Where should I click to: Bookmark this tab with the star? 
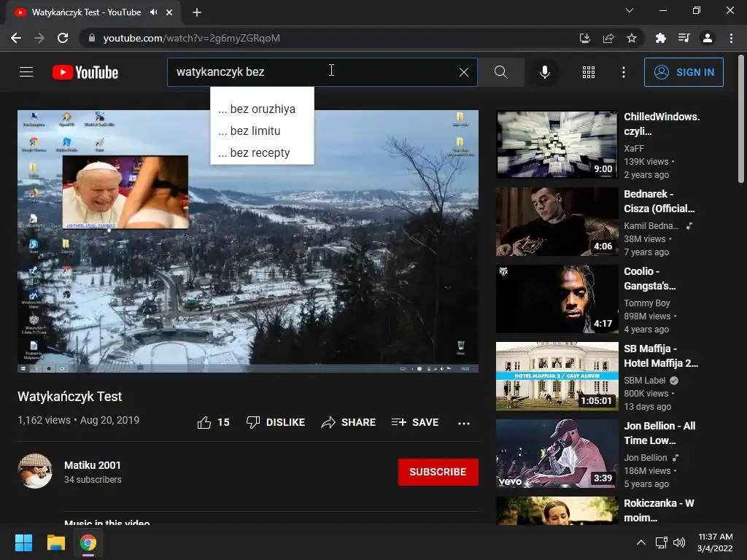tap(632, 38)
